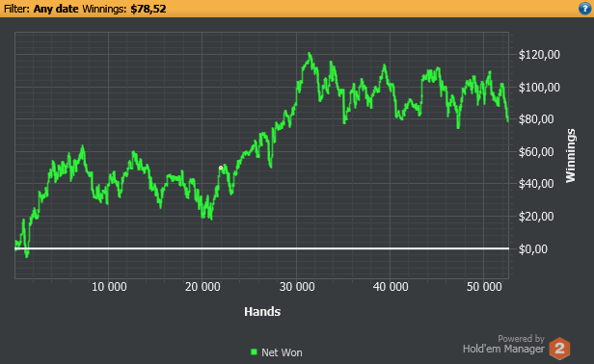Click the $0,00 axis label
Image resolution: width=594 pixels, height=364 pixels.
533,249
